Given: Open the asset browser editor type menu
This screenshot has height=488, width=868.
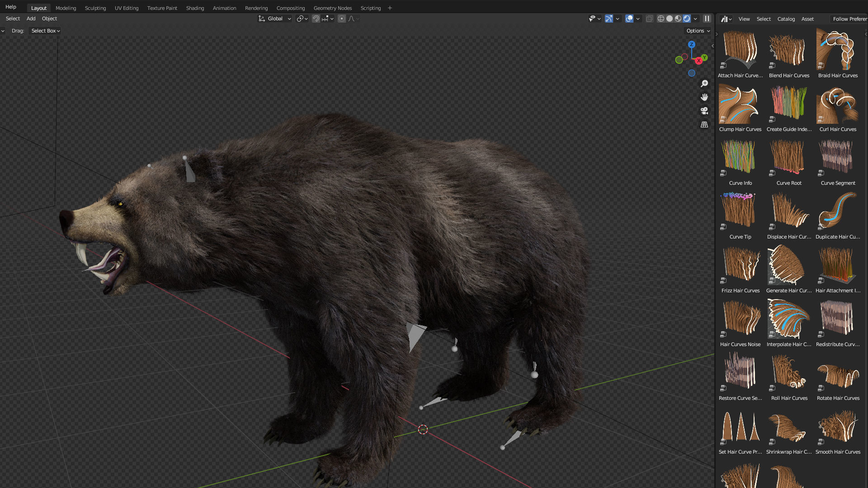Looking at the screenshot, I should 726,19.
